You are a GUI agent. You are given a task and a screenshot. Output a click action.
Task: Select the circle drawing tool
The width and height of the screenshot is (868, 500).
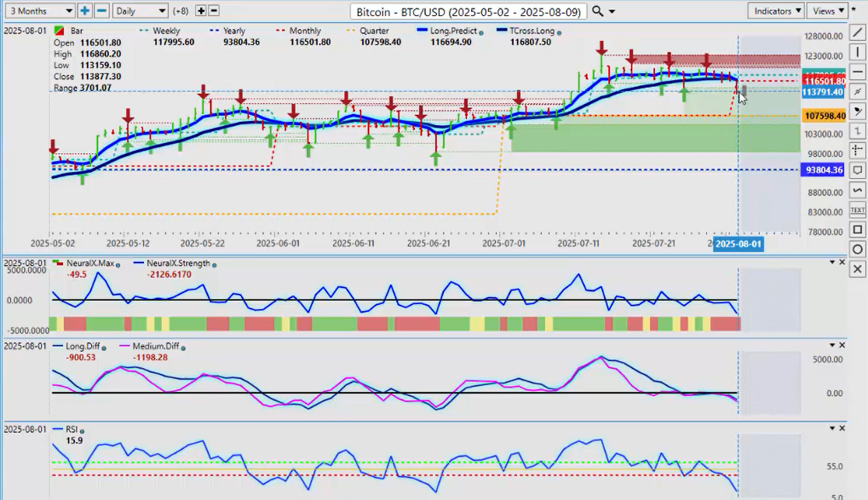pyautogui.click(x=857, y=249)
